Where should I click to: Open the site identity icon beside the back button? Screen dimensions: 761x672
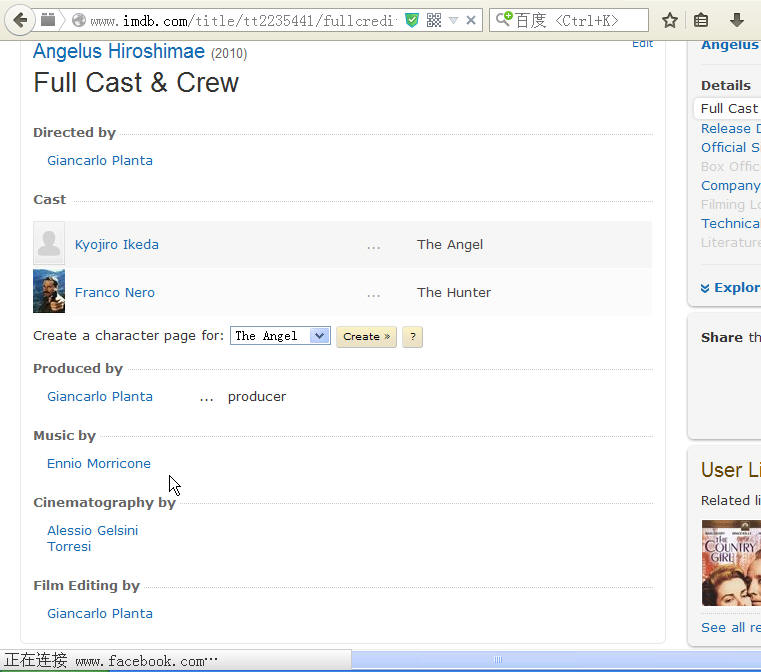[48, 20]
